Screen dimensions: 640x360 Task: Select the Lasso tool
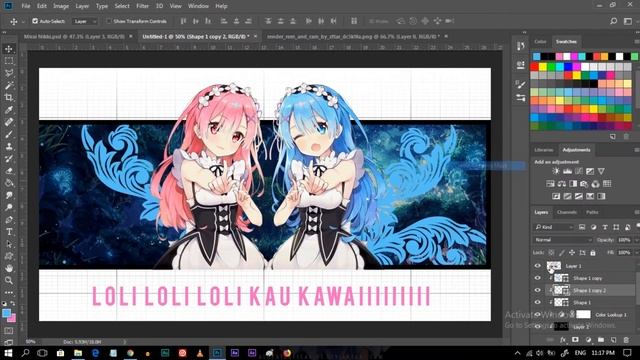tap(9, 73)
